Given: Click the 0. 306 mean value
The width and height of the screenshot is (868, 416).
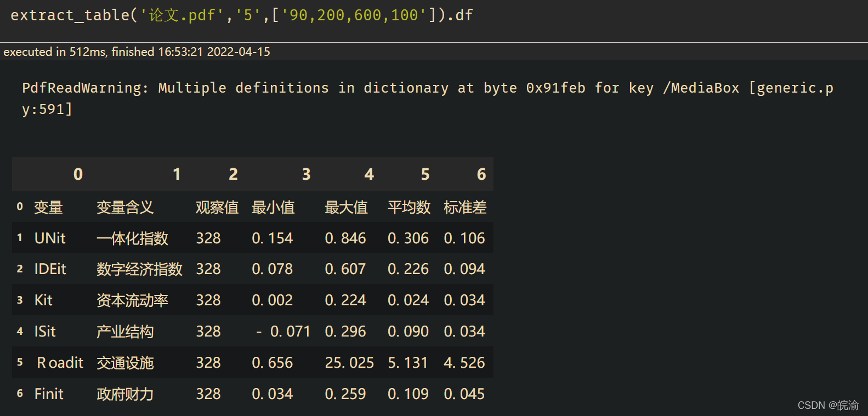Looking at the screenshot, I should click(x=408, y=238).
